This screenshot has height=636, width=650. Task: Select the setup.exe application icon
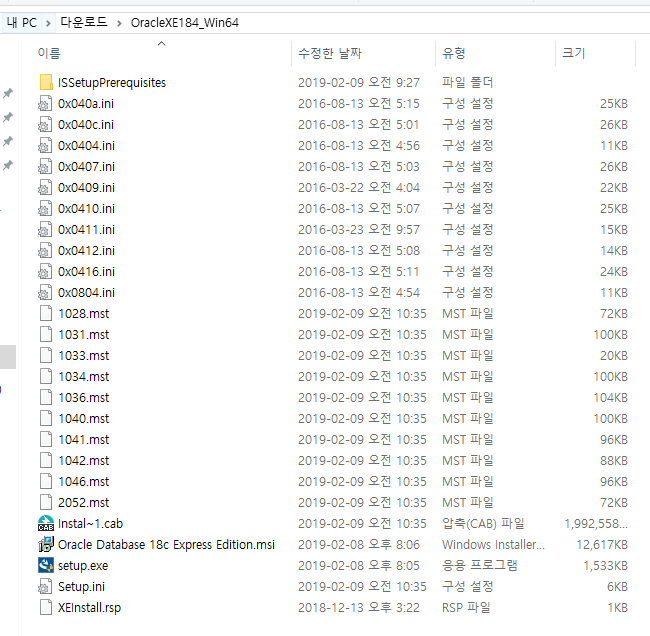(46, 566)
